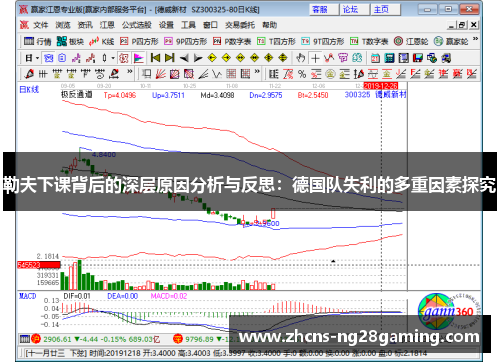Click the red 545523 volume marker
This screenshot has height=362, width=500.
pyautogui.click(x=39, y=265)
